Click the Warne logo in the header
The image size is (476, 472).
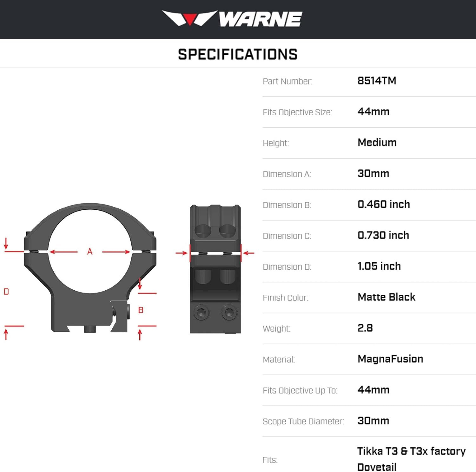coord(232,19)
